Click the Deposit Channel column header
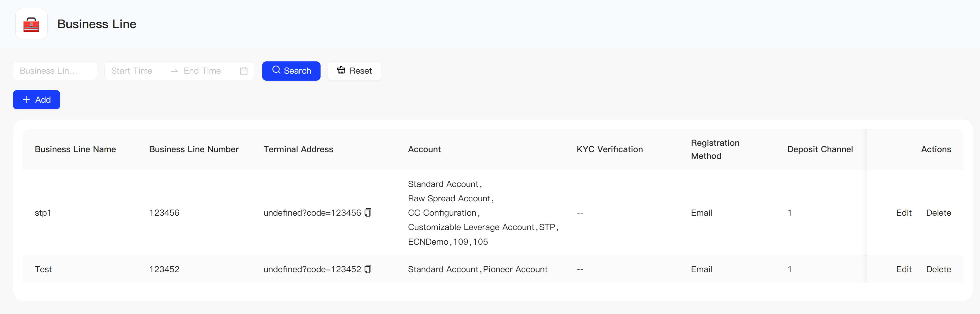 pyautogui.click(x=820, y=150)
